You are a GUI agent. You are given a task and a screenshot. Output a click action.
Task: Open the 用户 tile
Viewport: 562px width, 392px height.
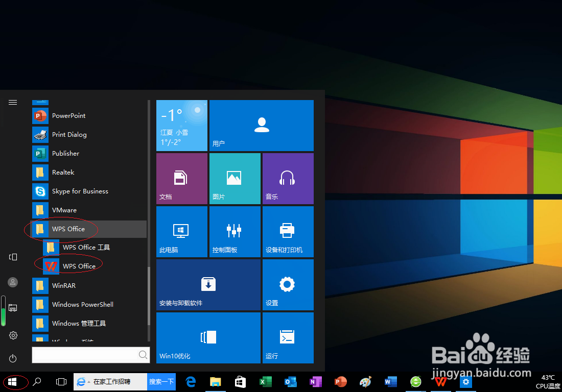[x=261, y=125]
